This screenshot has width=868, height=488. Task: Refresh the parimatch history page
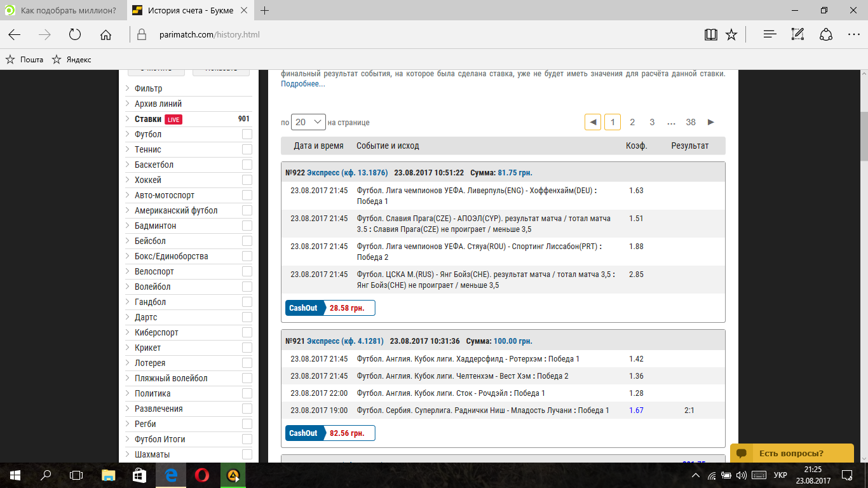[x=75, y=35]
